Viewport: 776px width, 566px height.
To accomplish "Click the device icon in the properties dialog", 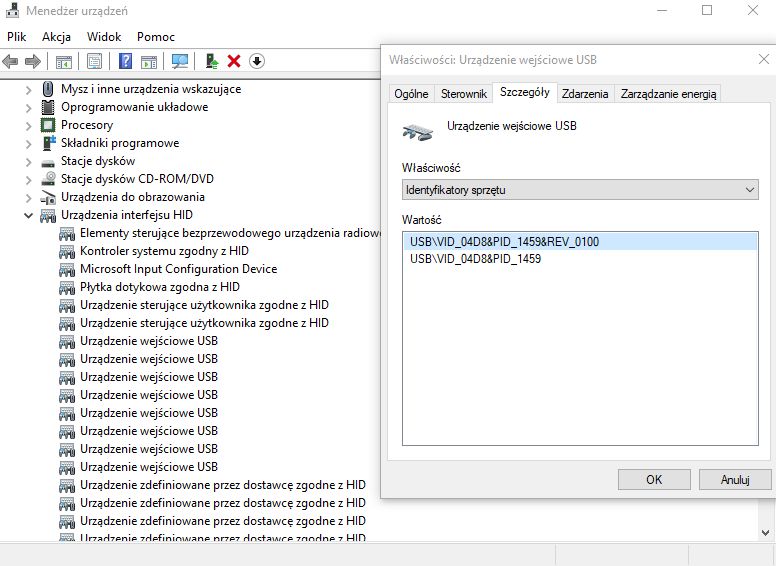I will (418, 133).
